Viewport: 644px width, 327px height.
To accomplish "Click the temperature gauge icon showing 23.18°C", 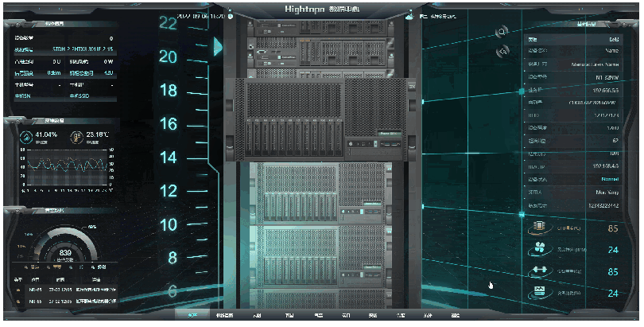I will point(76,137).
